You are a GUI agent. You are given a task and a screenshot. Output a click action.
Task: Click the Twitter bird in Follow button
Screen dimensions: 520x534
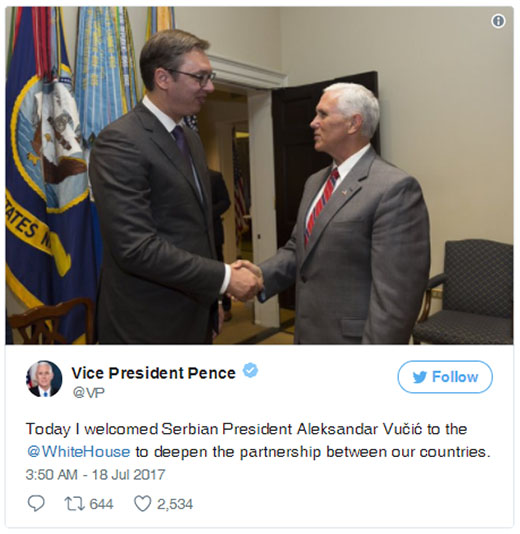click(420, 377)
